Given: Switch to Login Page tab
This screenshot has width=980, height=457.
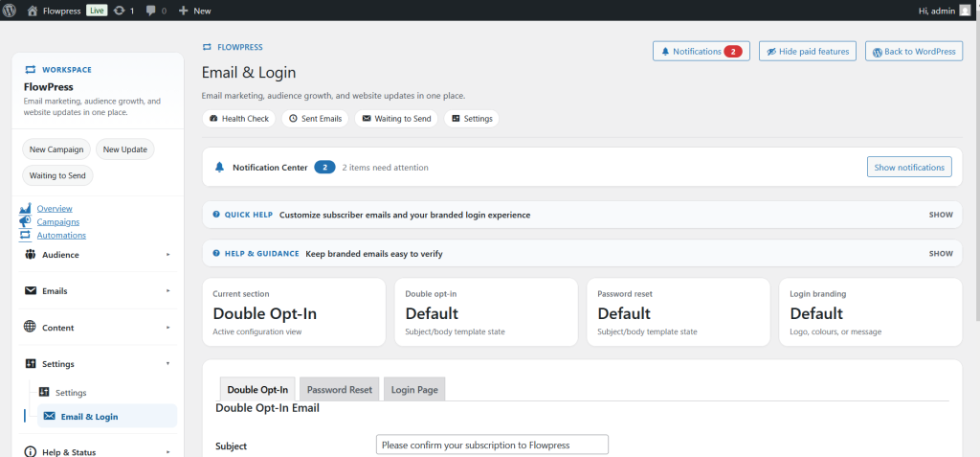Looking at the screenshot, I should pos(414,389).
